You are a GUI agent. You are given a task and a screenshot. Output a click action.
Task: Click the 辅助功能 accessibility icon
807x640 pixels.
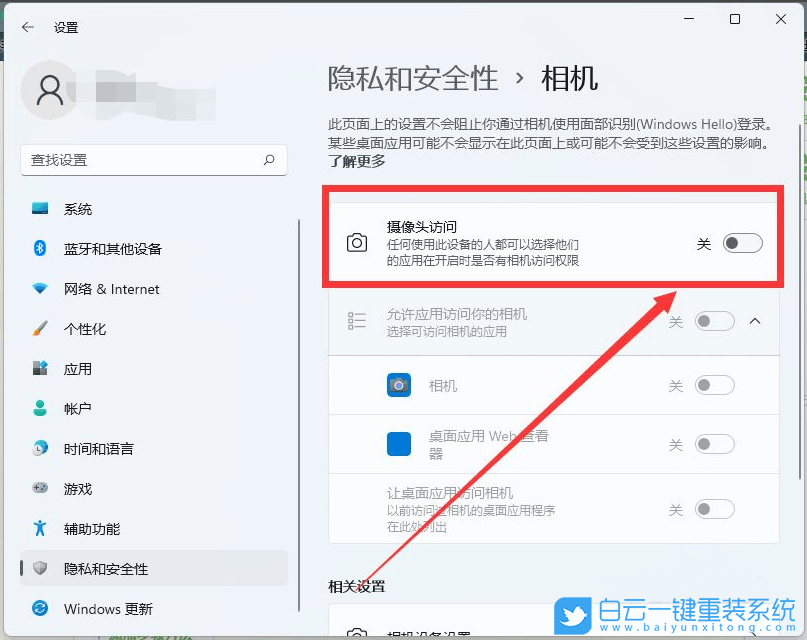(40, 529)
